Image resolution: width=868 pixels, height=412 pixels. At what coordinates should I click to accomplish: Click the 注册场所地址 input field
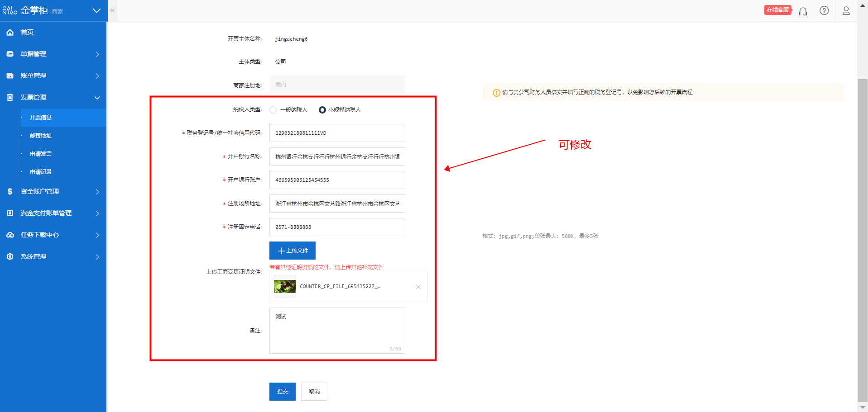(337, 204)
